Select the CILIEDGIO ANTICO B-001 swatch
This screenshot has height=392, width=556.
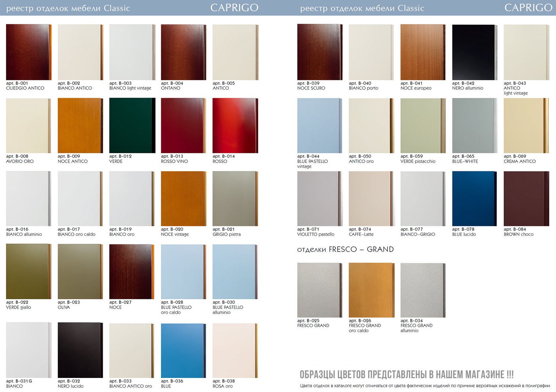(28, 52)
